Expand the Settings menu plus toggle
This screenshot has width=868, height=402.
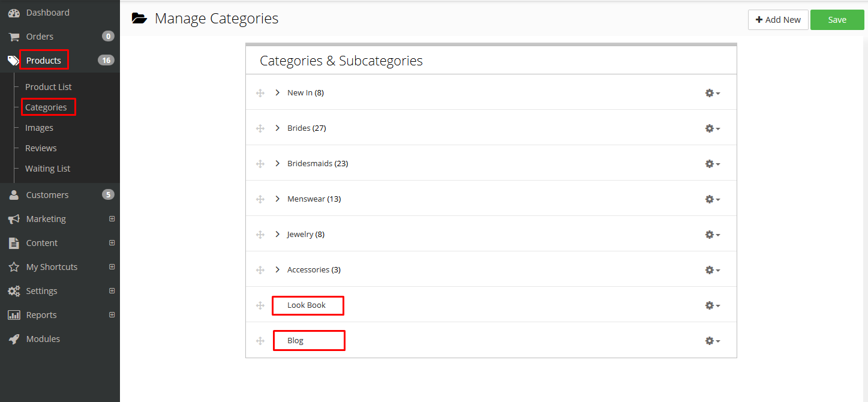click(112, 291)
